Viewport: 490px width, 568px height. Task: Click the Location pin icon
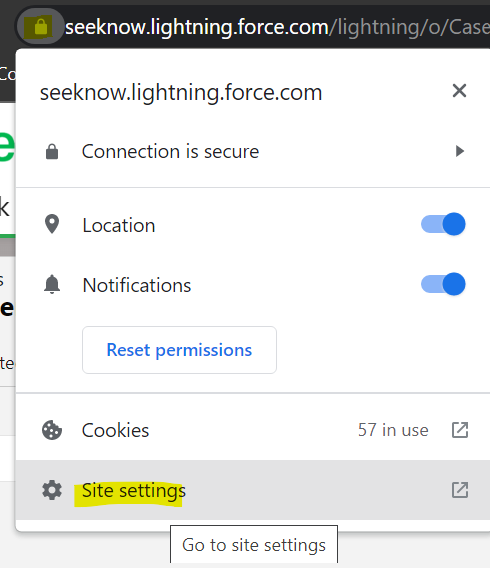coord(52,224)
